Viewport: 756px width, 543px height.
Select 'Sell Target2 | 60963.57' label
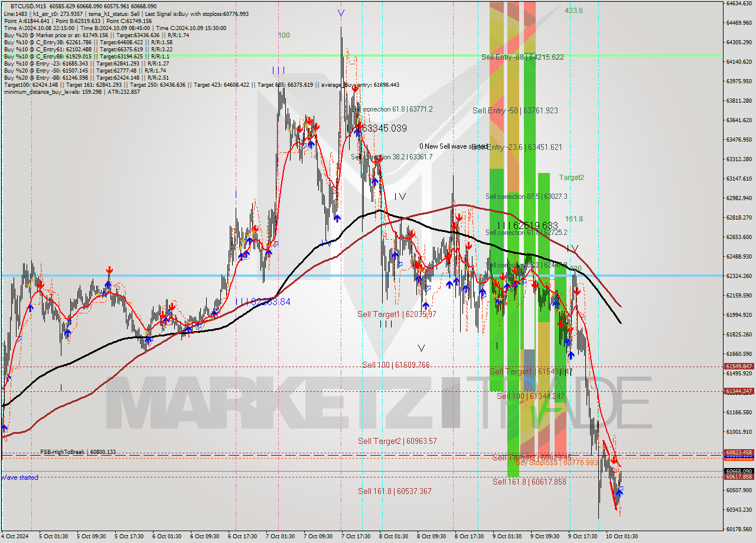(x=397, y=441)
